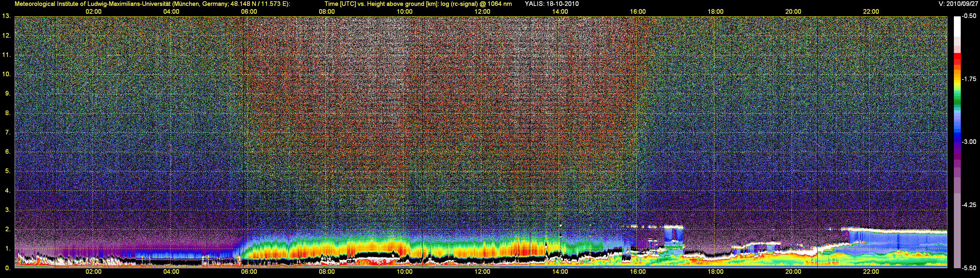Image resolution: width=980 pixels, height=278 pixels.
Task: Pick the 2 km height axis label
Action: (x=8, y=229)
